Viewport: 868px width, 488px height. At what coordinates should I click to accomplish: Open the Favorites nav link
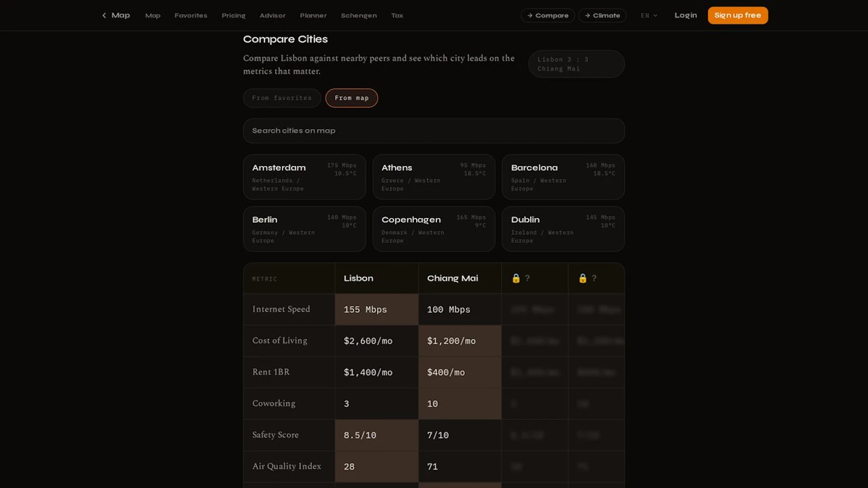click(191, 16)
